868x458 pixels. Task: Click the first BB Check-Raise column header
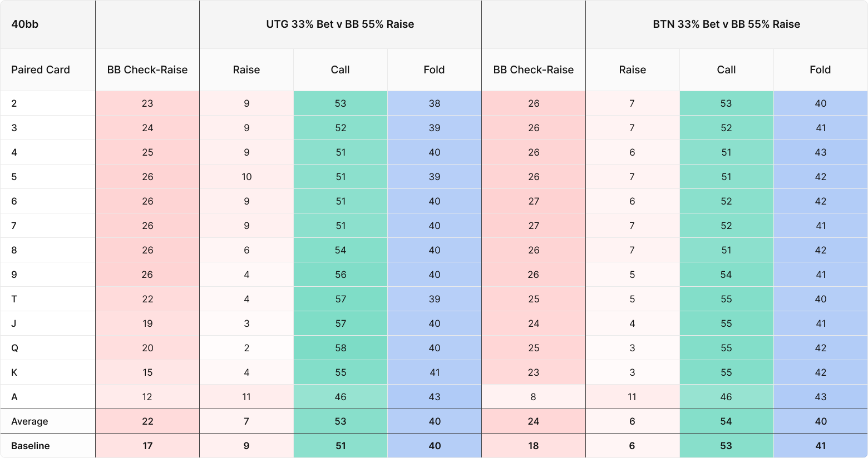point(147,70)
